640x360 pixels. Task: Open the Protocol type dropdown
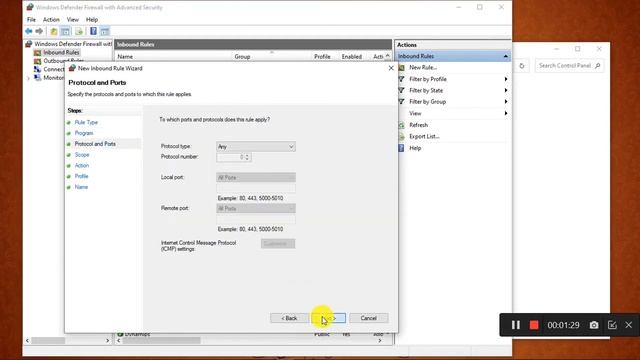(256, 147)
